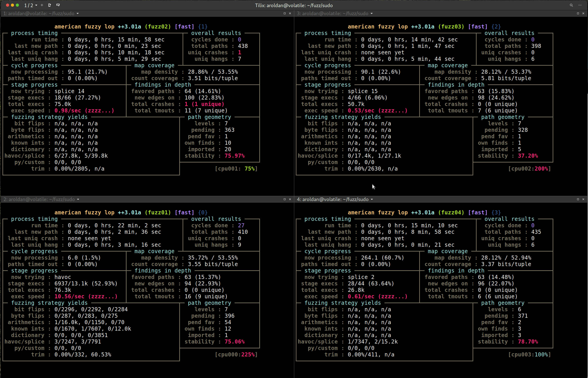Click arithmetics value 1/16.0k, 0/1150, 0/70
The image size is (588, 378).
click(89, 322)
